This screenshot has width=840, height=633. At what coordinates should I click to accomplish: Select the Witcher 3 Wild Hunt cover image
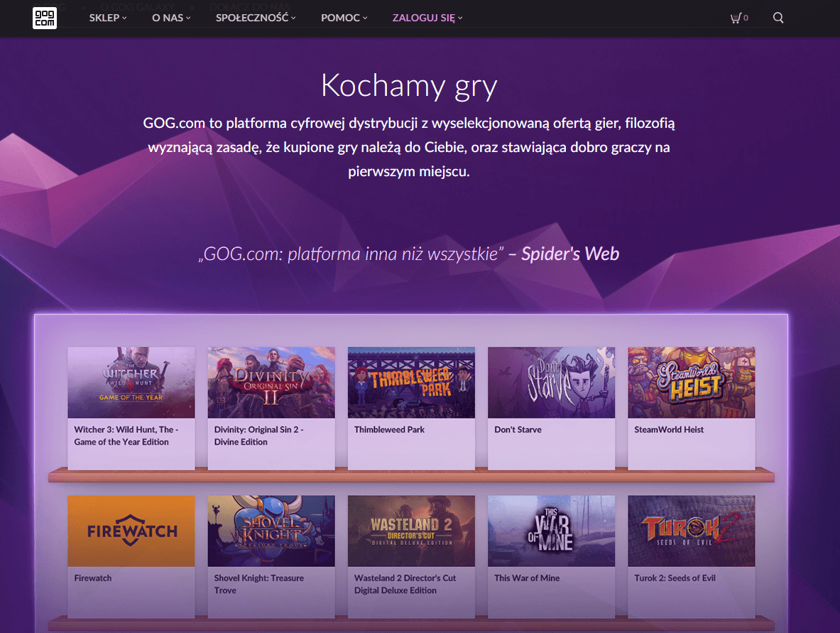click(131, 382)
